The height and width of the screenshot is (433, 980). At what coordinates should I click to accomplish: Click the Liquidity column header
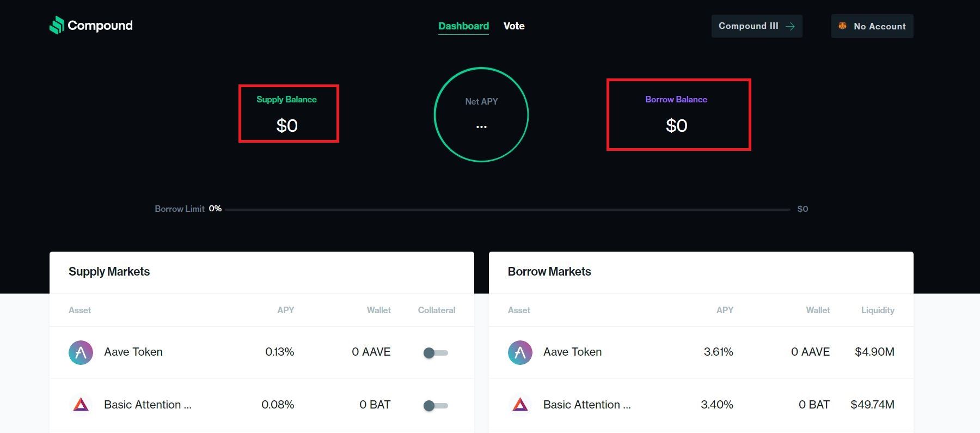coord(878,310)
